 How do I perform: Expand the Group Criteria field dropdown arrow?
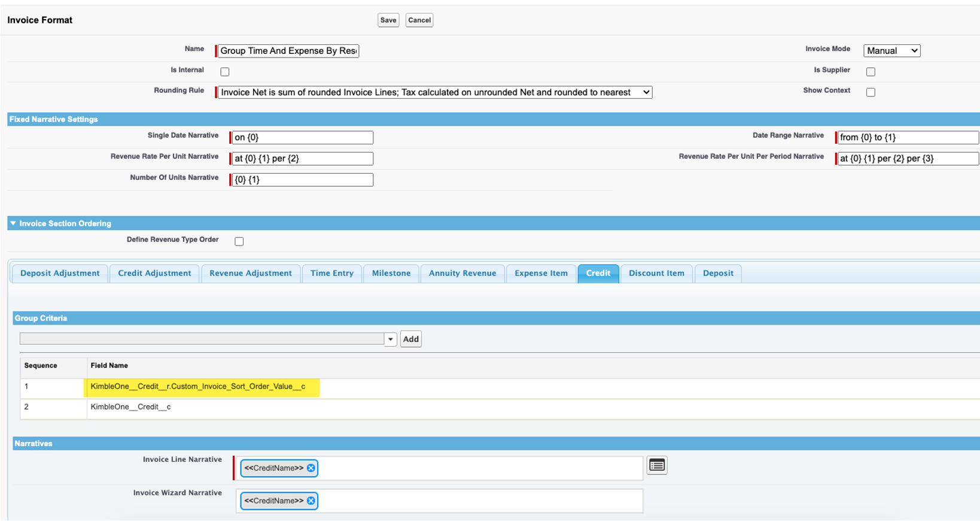[391, 339]
